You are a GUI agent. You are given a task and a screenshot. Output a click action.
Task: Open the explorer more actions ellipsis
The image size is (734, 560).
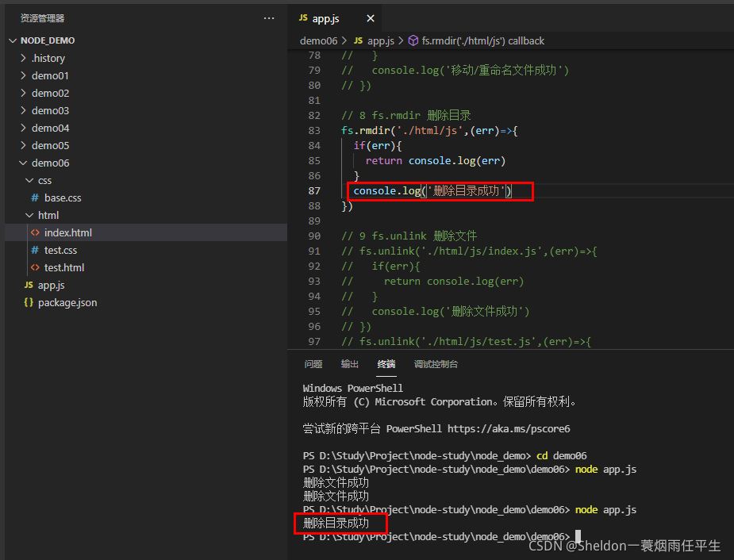coord(269,18)
